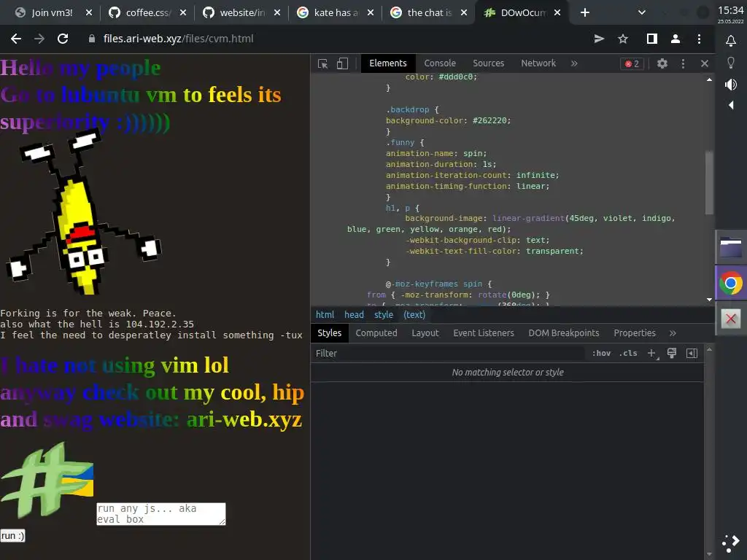Toggle device toolbar in DevTools
Image resolution: width=747 pixels, height=560 pixels.
pos(342,64)
